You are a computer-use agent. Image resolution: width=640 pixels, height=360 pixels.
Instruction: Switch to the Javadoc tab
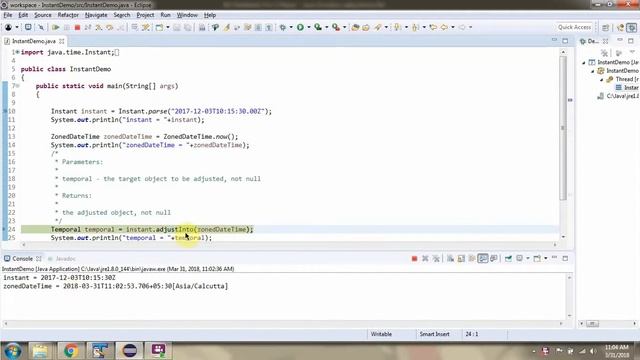(x=62, y=259)
